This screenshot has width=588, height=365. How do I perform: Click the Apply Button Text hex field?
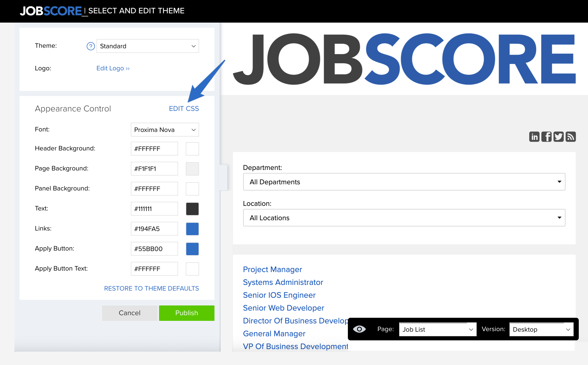154,269
